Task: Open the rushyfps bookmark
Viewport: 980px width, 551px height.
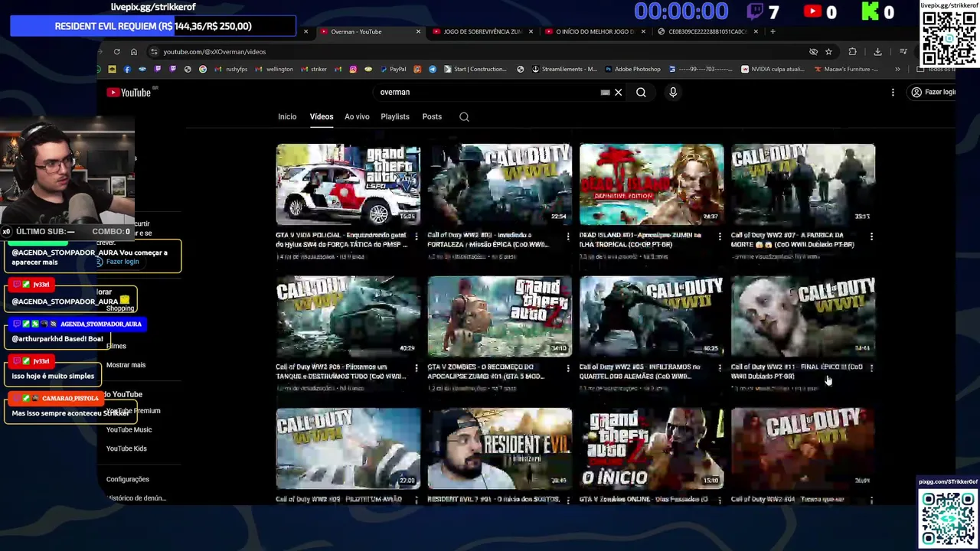Action: 232,69
